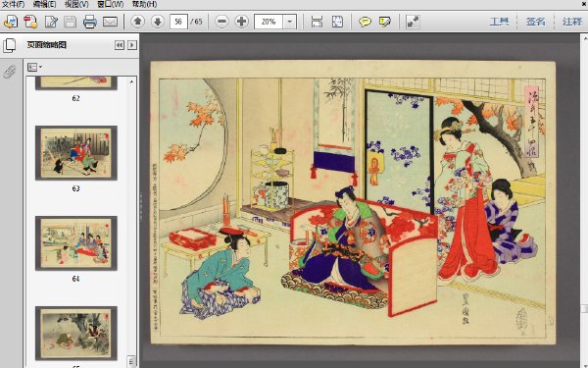
Task: Click the fit one full page icon
Action: click(337, 22)
